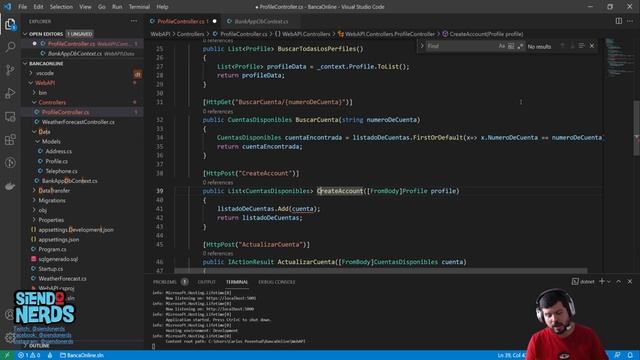640x360 pixels.
Task: Click BancaOnline.sln in status bar
Action: (82, 355)
